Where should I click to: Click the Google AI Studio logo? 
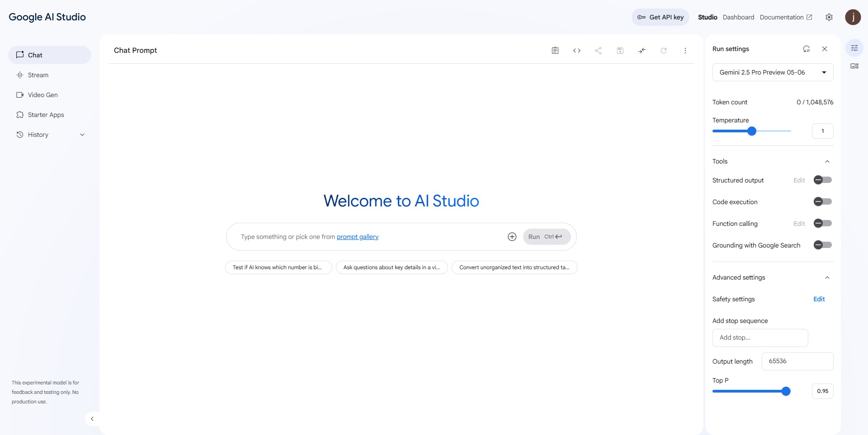coord(47,17)
